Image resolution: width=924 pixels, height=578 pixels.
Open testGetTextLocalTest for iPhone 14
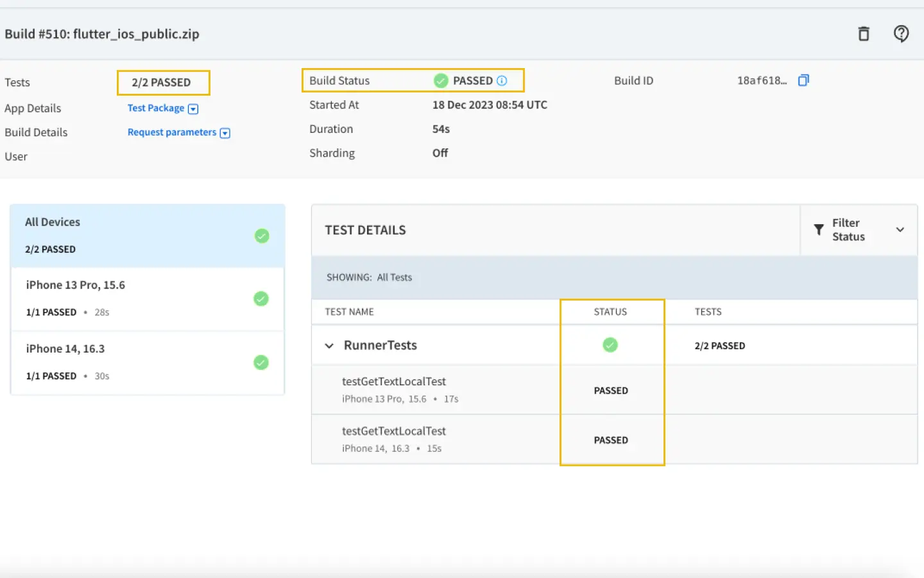pyautogui.click(x=393, y=431)
